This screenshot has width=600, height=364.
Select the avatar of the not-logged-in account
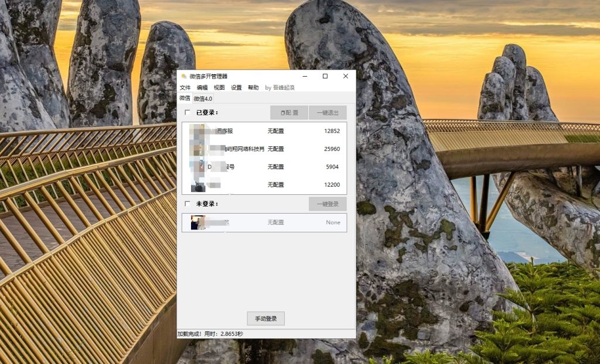(x=198, y=222)
